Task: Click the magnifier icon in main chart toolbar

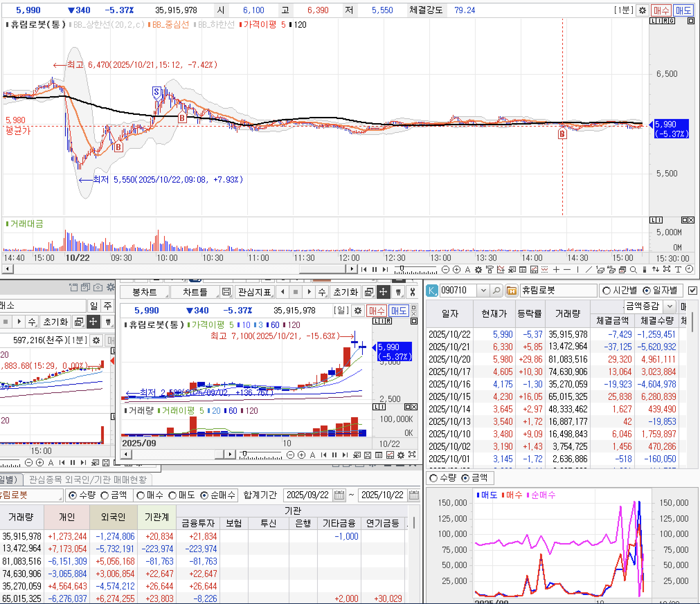Action: [633, 269]
